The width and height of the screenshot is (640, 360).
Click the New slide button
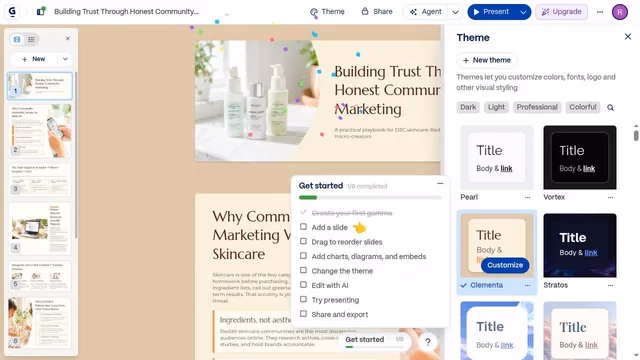pyautogui.click(x=34, y=59)
